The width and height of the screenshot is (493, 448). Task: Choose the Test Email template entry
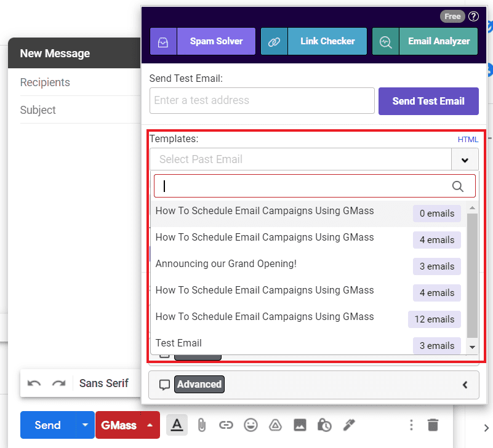(x=178, y=343)
